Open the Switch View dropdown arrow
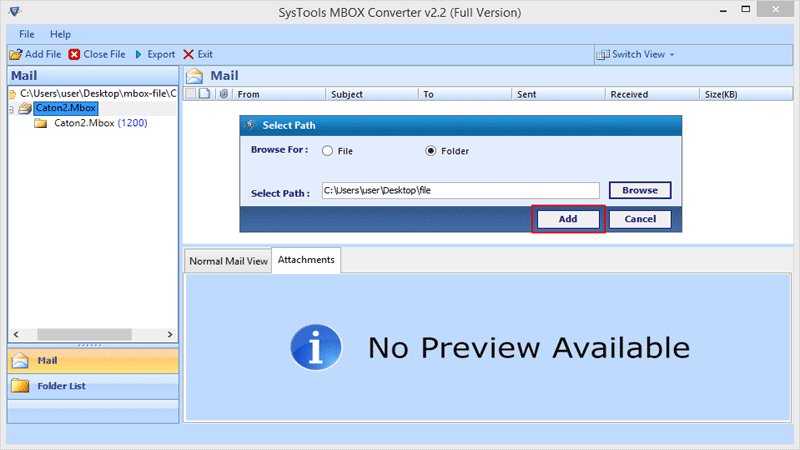 tap(672, 55)
